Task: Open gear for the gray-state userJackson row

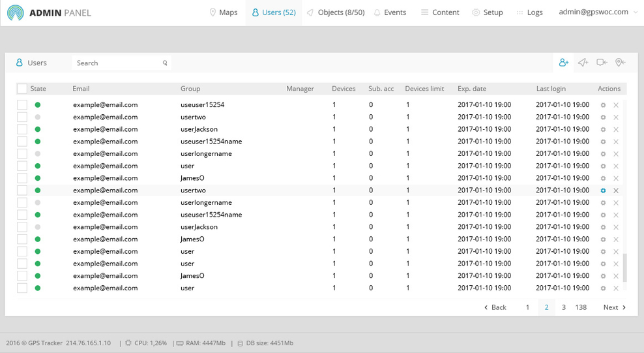Action: coord(603,227)
